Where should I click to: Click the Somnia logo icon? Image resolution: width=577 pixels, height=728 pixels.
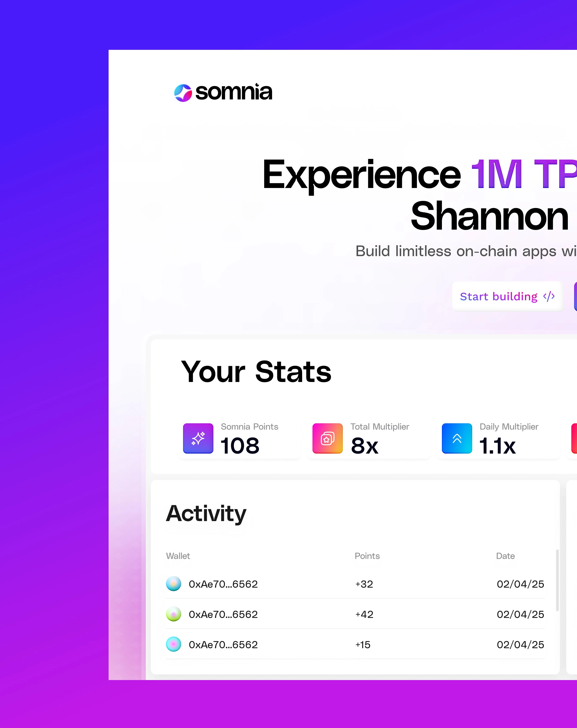[183, 93]
